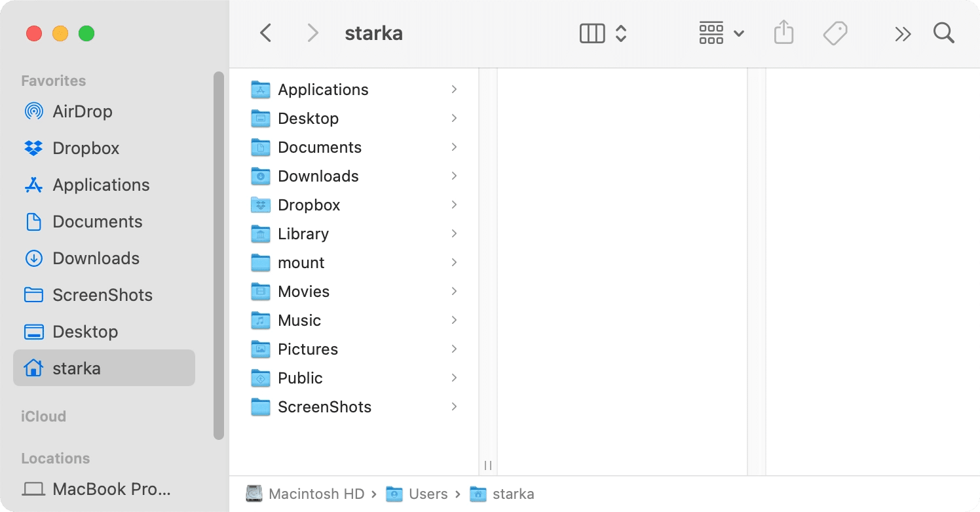Click the Dropbox icon in the sidebar
The width and height of the screenshot is (980, 512).
coord(33,148)
